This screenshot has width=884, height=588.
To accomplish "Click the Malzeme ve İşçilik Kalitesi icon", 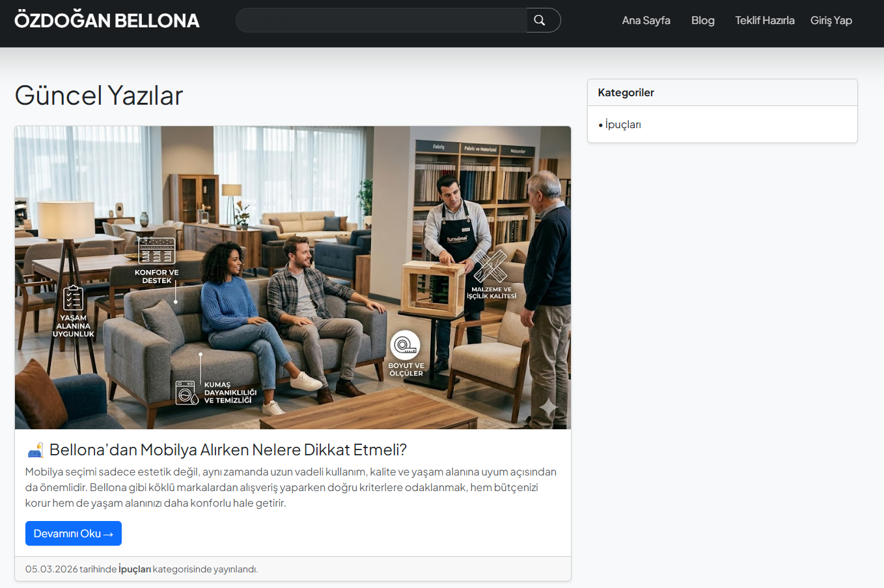I will tap(490, 266).
